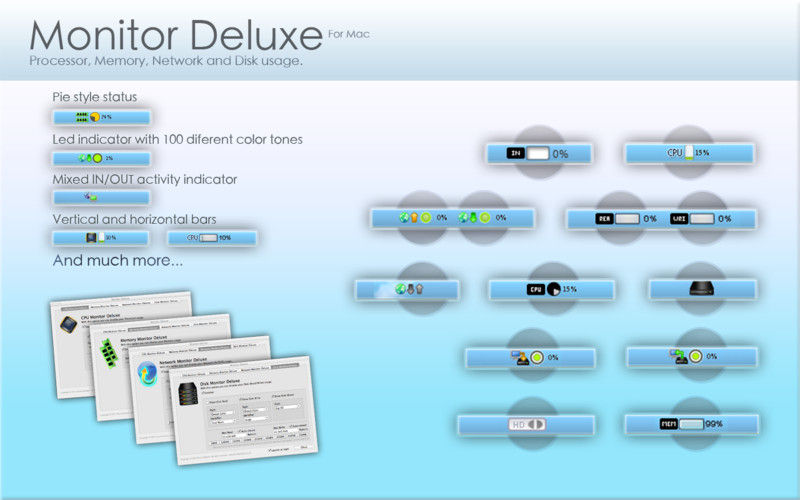Click the large 'Monitor Deluxe' title
800x500 pixels.
[x=176, y=36]
